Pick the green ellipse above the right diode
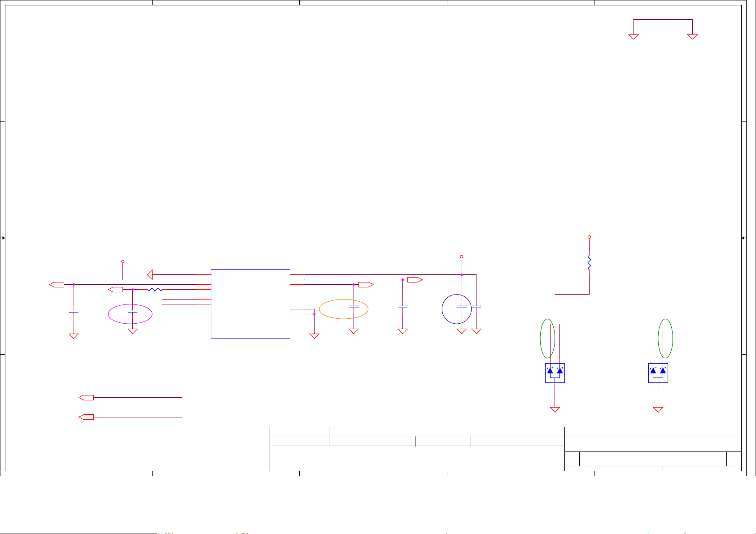Viewport: 756px width, 534px height. (665, 339)
